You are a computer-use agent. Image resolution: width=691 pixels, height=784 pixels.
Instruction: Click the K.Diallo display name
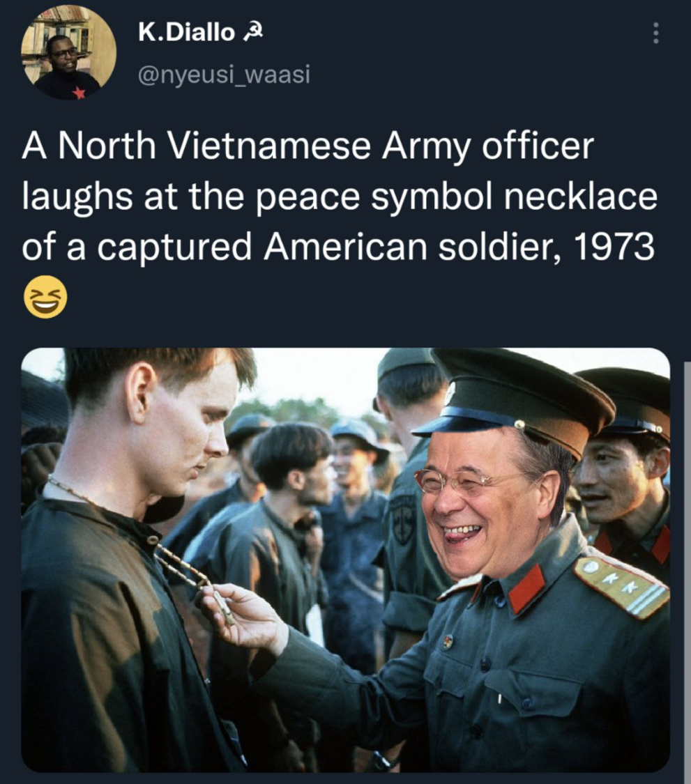[x=186, y=33]
